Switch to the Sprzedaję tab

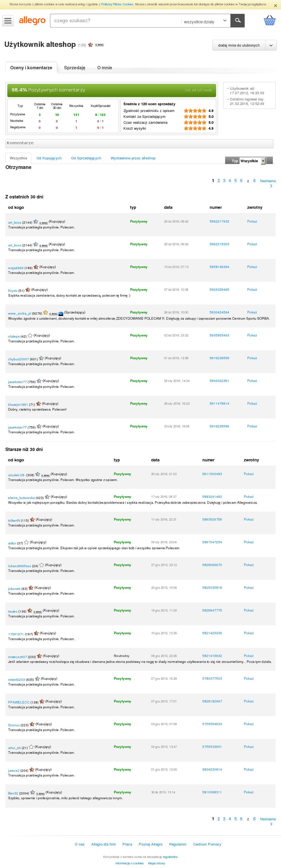74,68
